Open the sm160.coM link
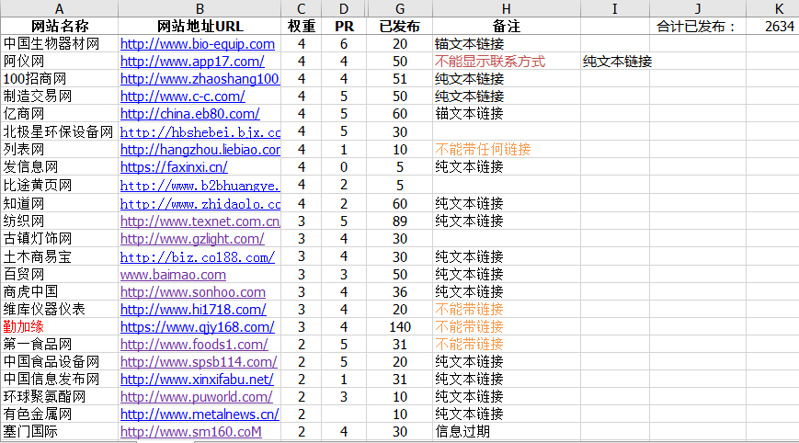This screenshot has height=443, width=799. pyautogui.click(x=191, y=432)
